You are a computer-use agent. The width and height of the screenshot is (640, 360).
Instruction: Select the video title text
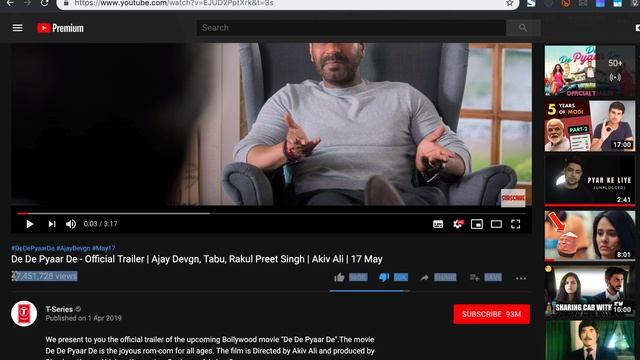[x=197, y=259]
